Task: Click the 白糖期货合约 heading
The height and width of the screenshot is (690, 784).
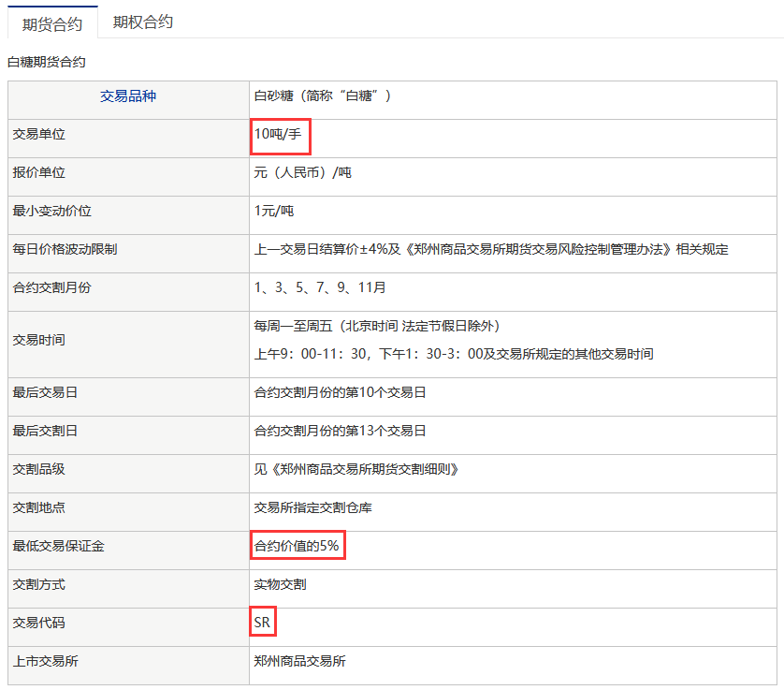Action: click(46, 62)
